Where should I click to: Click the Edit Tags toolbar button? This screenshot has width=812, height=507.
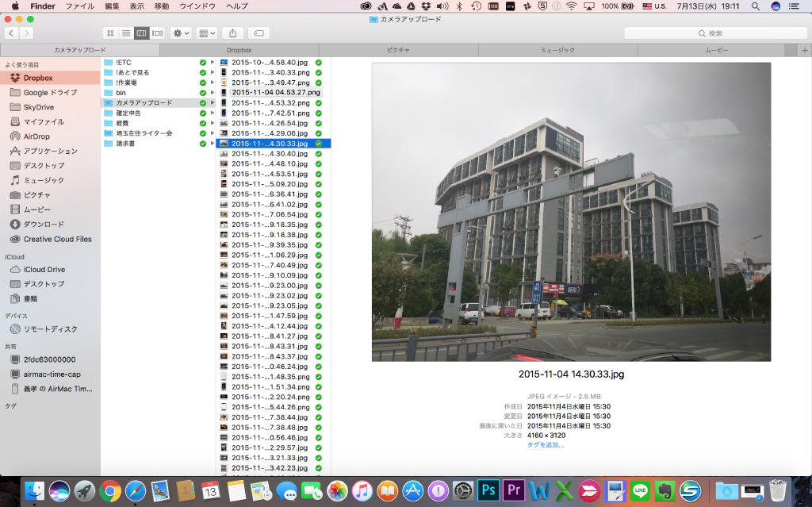259,33
